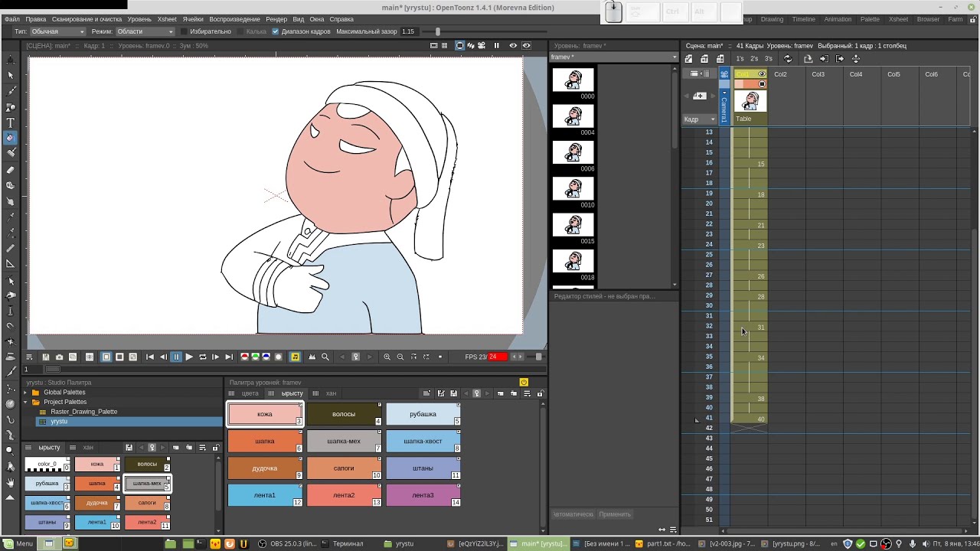Image resolution: width=980 pixels, height=551 pixels.
Task: Open the Тип dropdown
Action: pyautogui.click(x=58, y=31)
